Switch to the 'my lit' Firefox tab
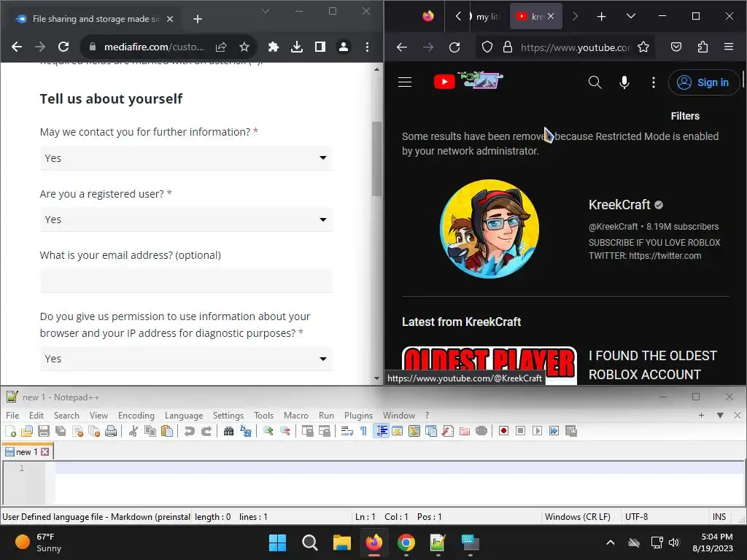This screenshot has width=747, height=560. click(487, 17)
